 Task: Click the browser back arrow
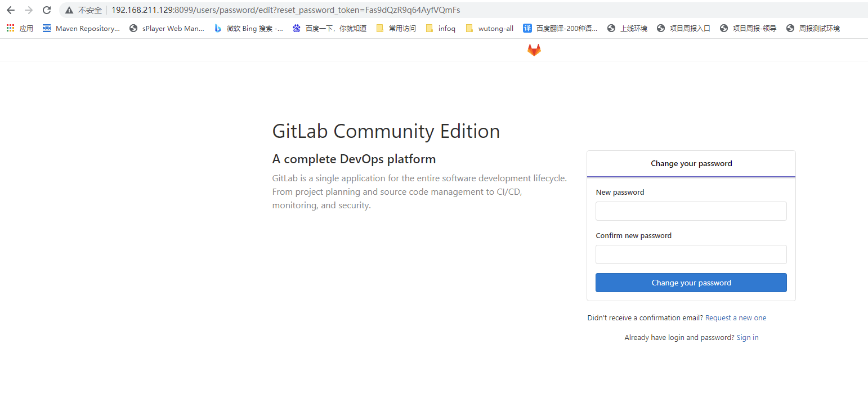click(10, 10)
